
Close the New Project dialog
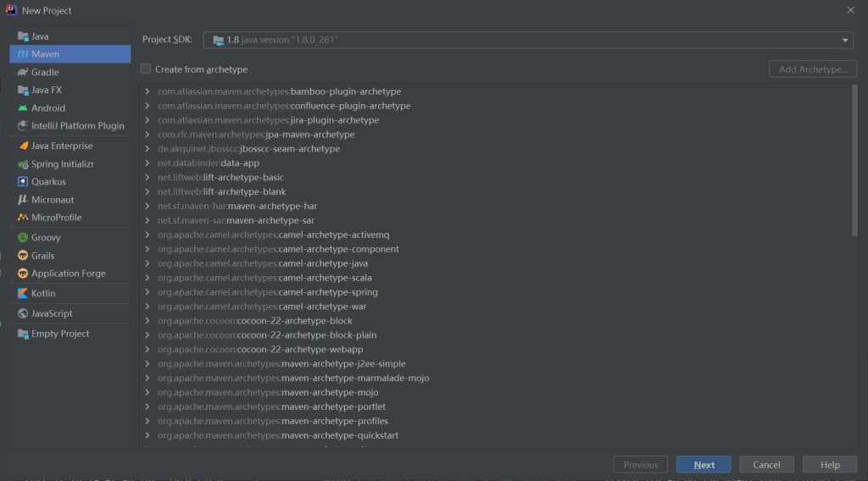(850, 10)
